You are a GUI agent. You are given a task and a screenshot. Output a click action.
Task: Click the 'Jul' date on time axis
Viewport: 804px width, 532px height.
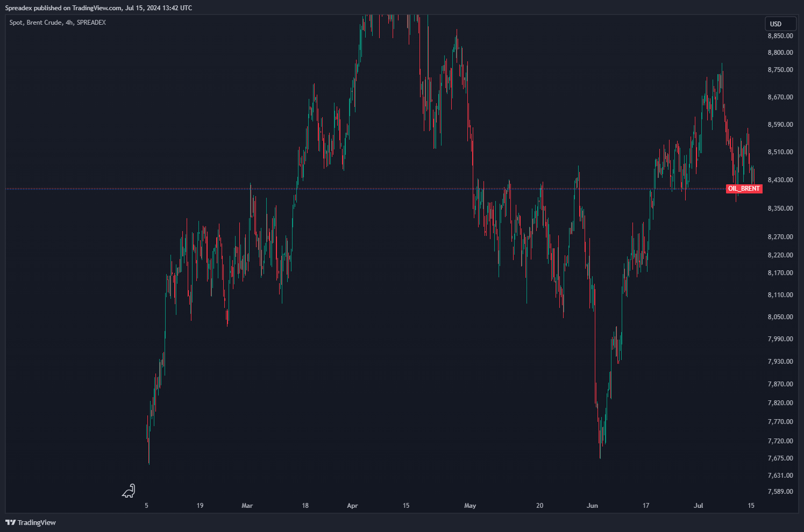[x=699, y=506]
